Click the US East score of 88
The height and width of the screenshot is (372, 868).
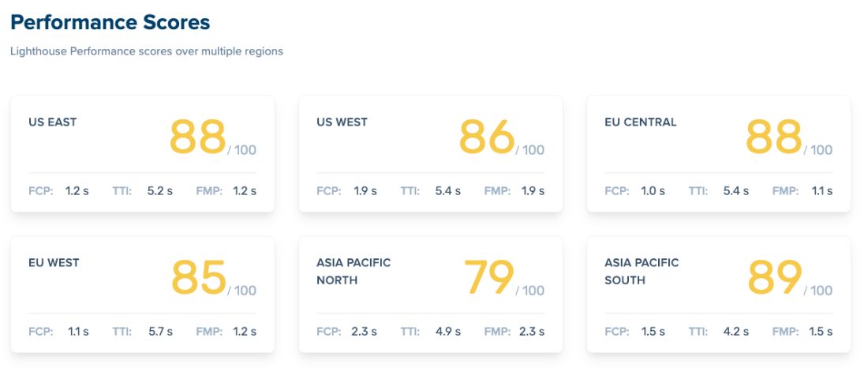[x=198, y=137]
